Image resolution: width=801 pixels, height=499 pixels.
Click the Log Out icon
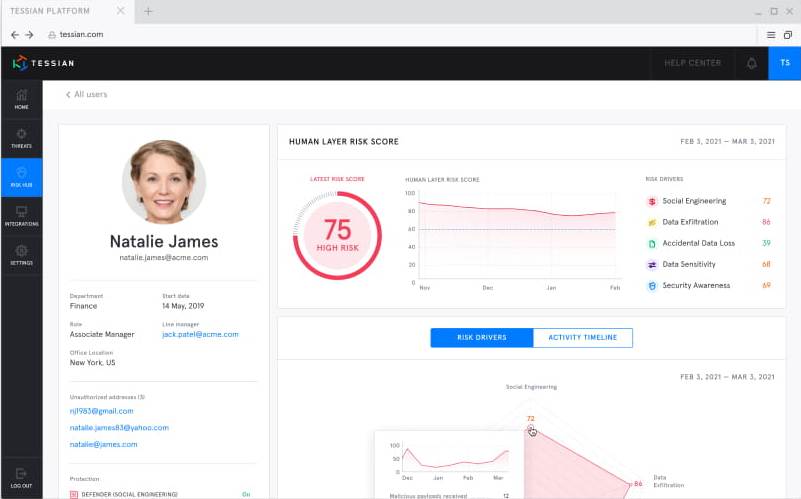click(x=21, y=477)
